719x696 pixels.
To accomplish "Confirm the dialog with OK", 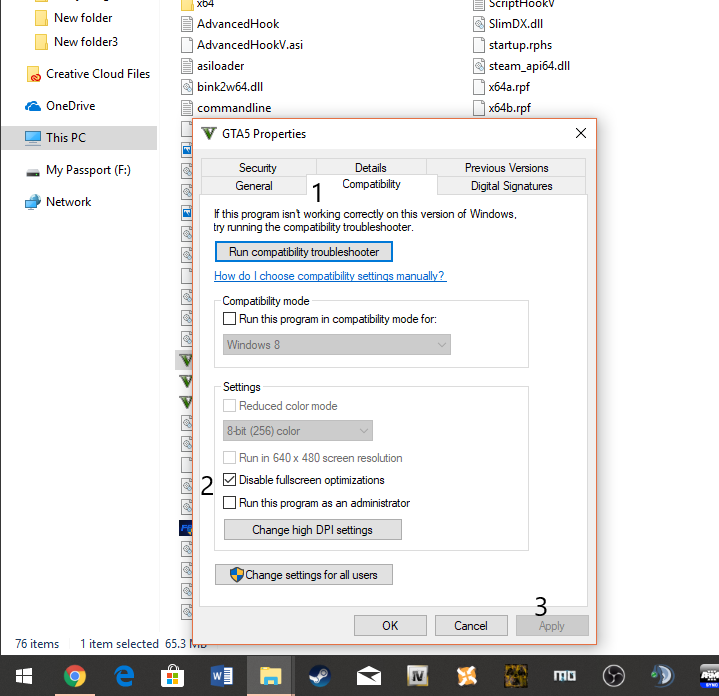I will (x=390, y=625).
